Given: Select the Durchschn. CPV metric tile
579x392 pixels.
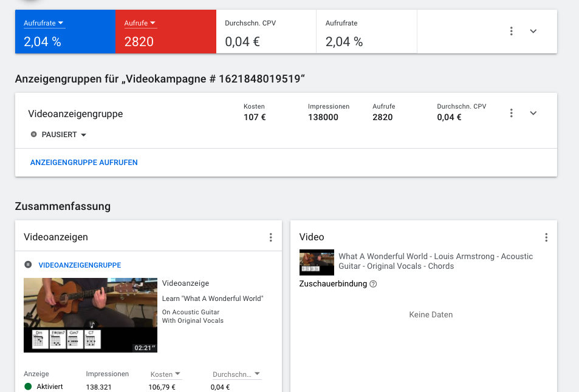Looking at the screenshot, I should click(266, 32).
